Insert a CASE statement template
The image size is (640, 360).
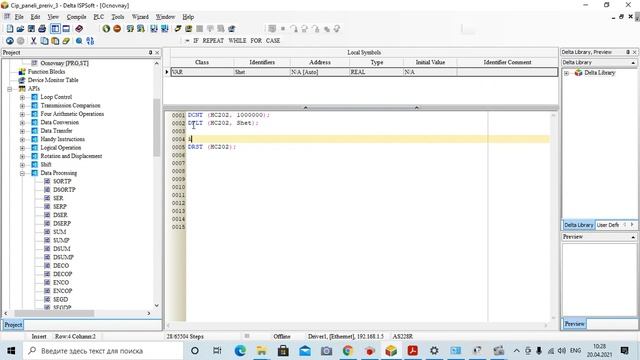[x=273, y=41]
